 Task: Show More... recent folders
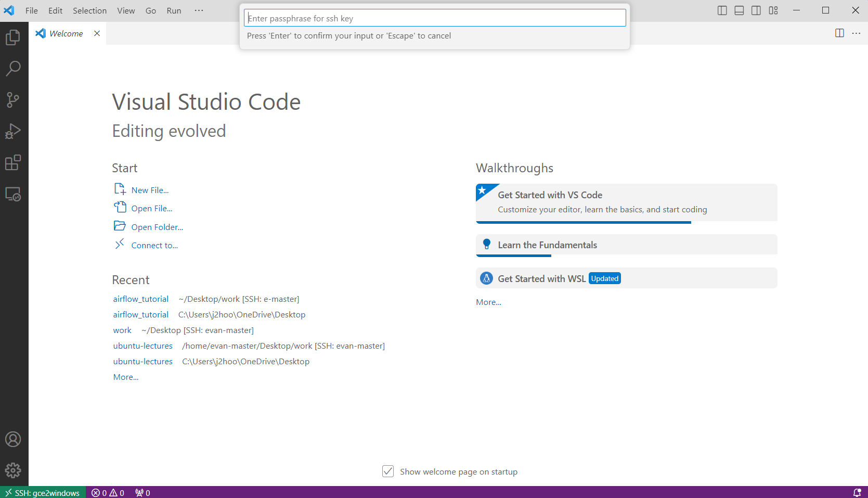tap(126, 377)
